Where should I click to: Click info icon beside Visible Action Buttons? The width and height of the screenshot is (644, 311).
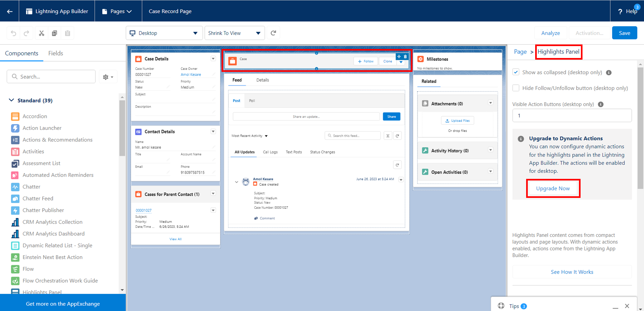601,104
